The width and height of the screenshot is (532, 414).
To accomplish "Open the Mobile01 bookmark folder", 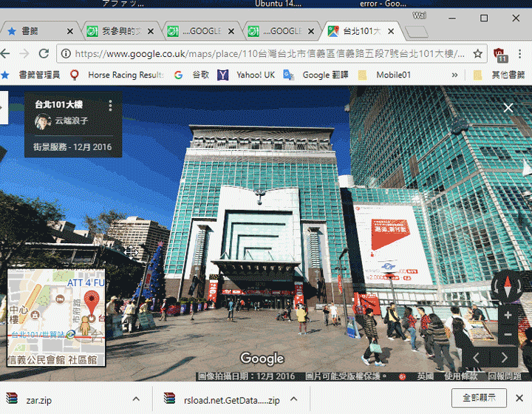I will (x=384, y=75).
